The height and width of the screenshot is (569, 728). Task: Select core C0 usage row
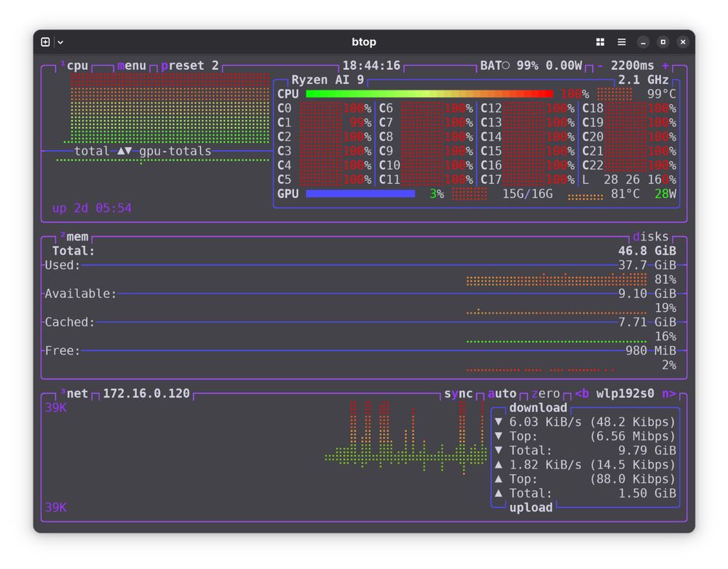coord(324,109)
